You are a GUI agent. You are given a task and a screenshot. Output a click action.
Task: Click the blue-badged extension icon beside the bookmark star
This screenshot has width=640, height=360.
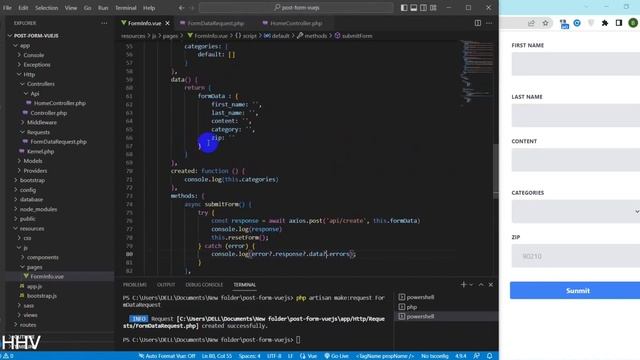(564, 24)
